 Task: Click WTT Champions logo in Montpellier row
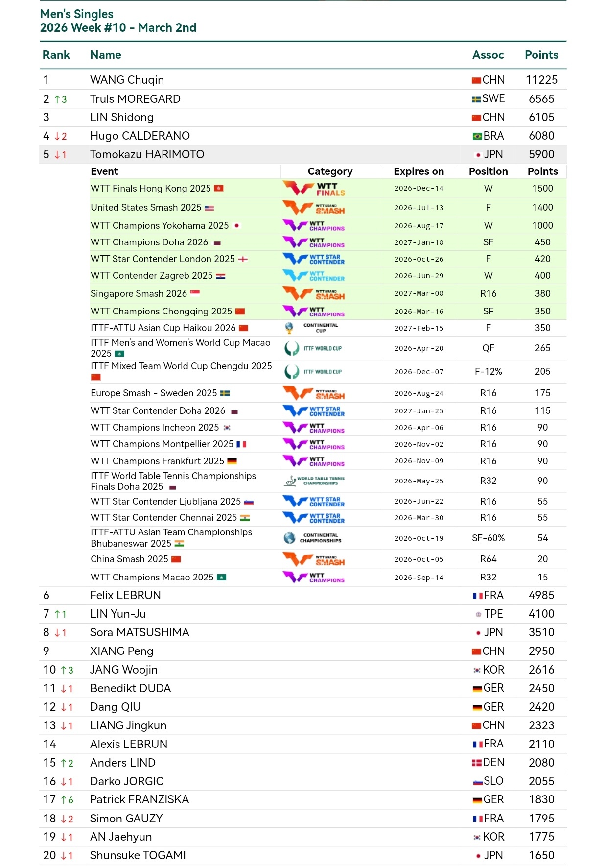pyautogui.click(x=314, y=444)
